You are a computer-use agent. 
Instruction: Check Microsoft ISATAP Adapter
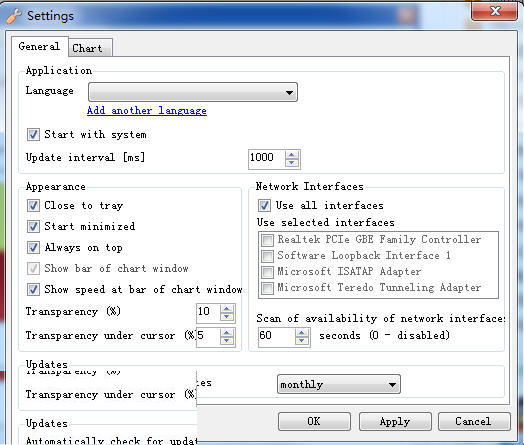pyautogui.click(x=267, y=272)
